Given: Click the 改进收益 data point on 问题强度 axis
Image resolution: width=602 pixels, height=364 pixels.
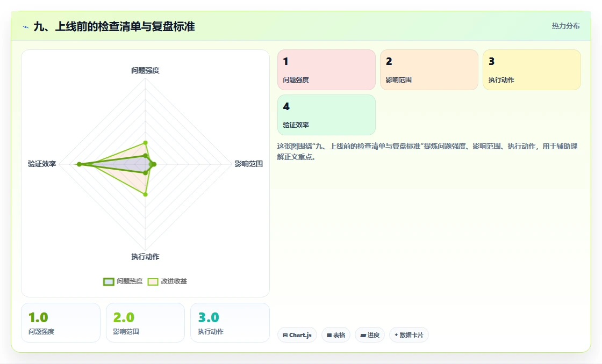Looking at the screenshot, I should pos(145,143).
